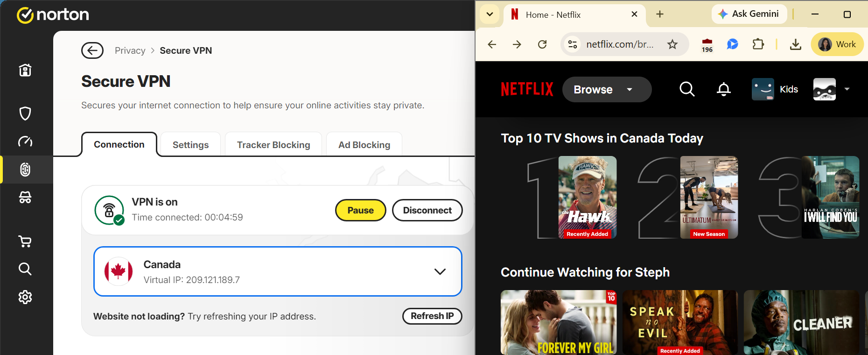Close the Home - Netflix tab
This screenshot has height=355, width=868.
click(634, 14)
